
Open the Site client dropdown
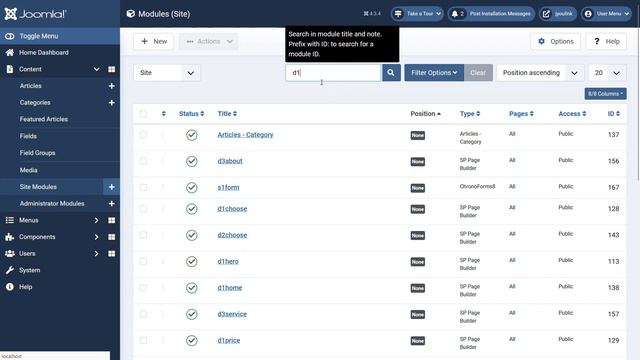167,73
